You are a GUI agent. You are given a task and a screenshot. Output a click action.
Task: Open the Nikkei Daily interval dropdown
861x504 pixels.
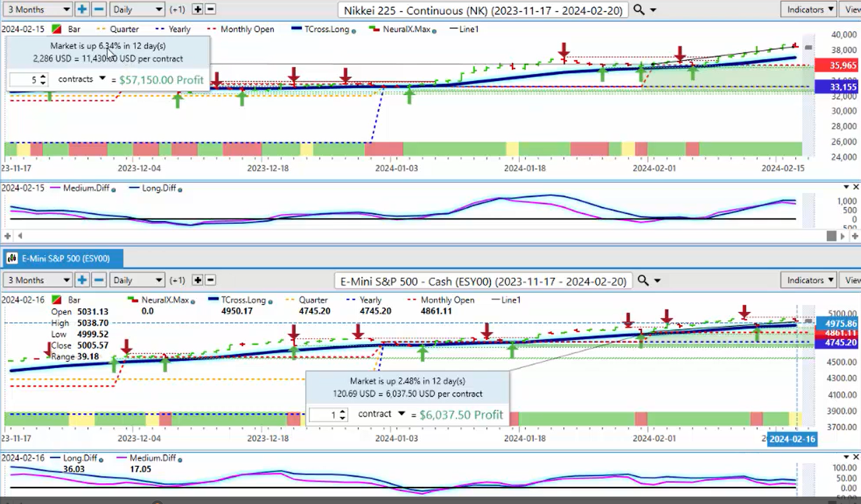pos(137,10)
